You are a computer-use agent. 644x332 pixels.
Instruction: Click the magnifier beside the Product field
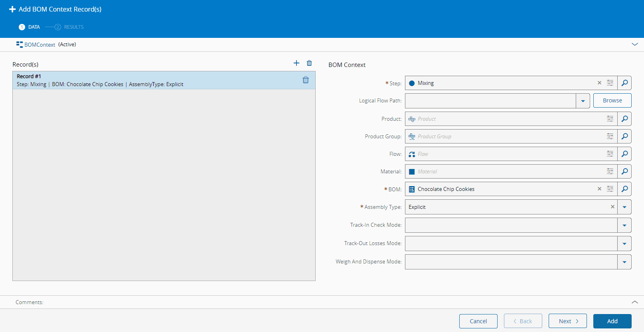(624, 119)
